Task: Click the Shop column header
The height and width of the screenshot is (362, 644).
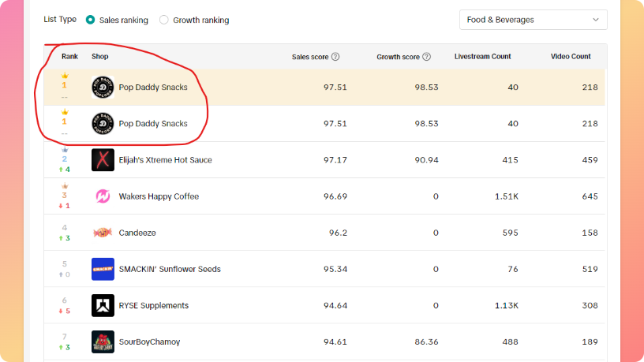Action: coord(99,57)
